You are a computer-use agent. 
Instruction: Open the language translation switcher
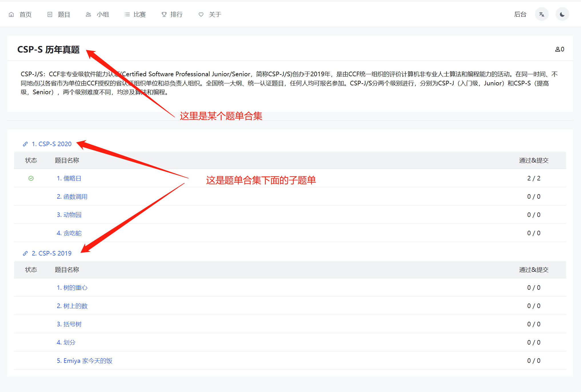point(542,14)
